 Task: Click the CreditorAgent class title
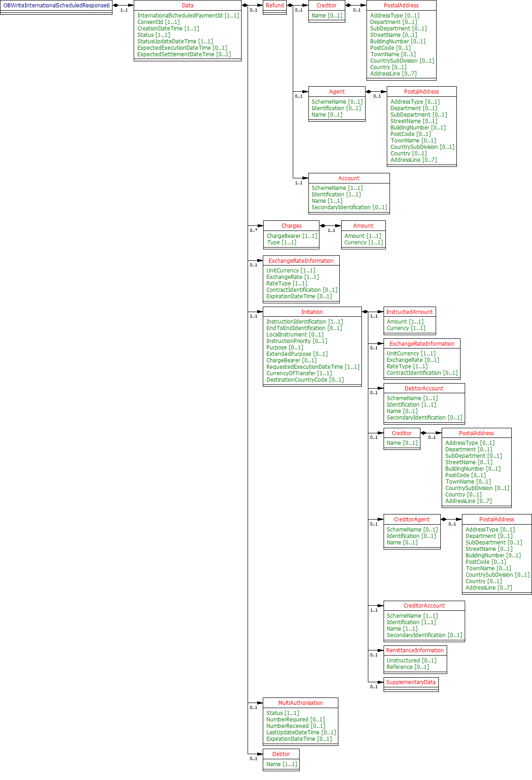coord(412,520)
